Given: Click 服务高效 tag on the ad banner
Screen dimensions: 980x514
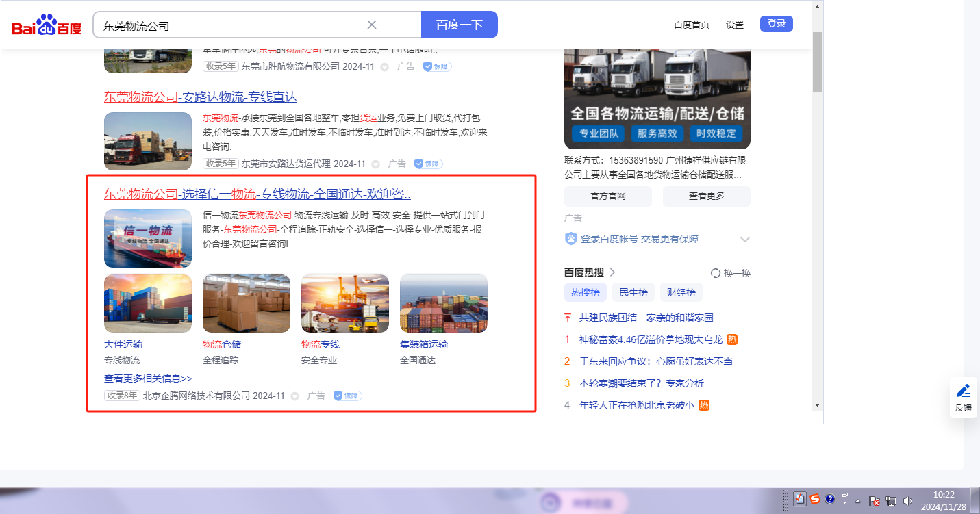Looking at the screenshot, I should click(657, 133).
